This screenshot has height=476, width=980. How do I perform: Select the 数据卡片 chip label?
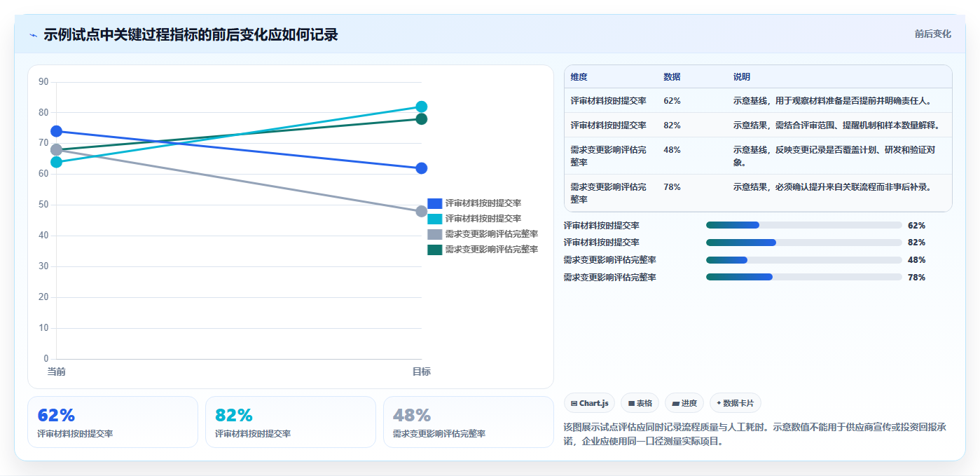pyautogui.click(x=738, y=403)
